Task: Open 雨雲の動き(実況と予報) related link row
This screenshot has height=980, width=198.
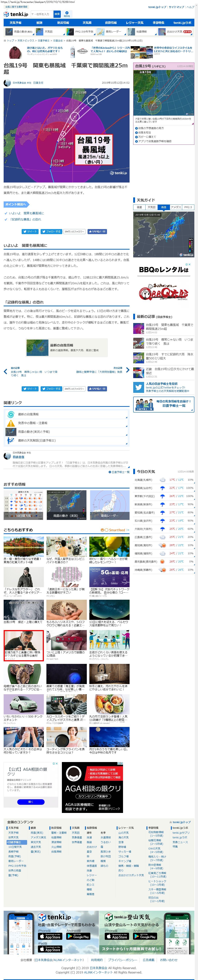Action: (66, 432)
